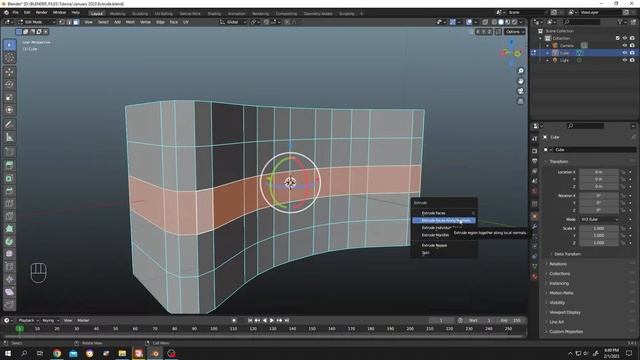Open the Playback popover in timeline
The height and width of the screenshot is (360, 640).
point(28,320)
